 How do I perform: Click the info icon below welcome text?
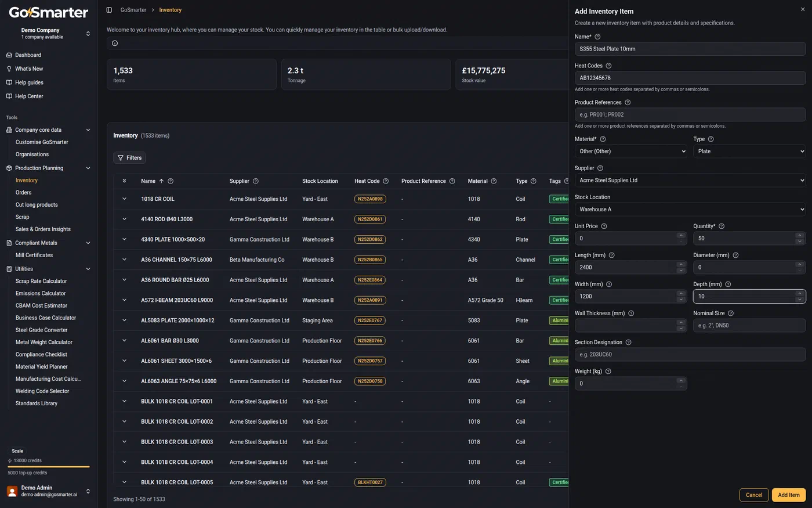pyautogui.click(x=115, y=43)
